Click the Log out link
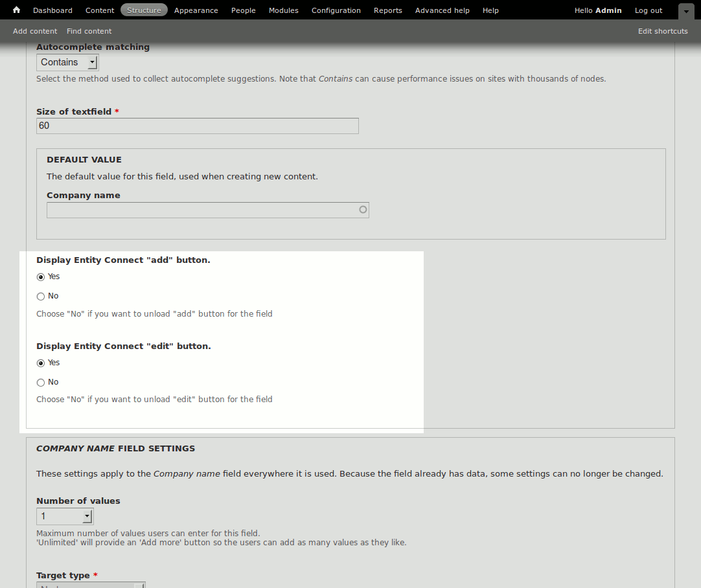 click(648, 10)
